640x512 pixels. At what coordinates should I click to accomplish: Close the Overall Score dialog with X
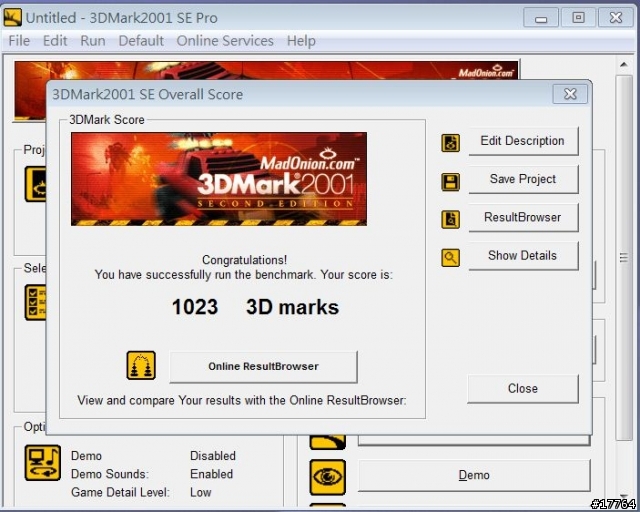tap(570, 94)
